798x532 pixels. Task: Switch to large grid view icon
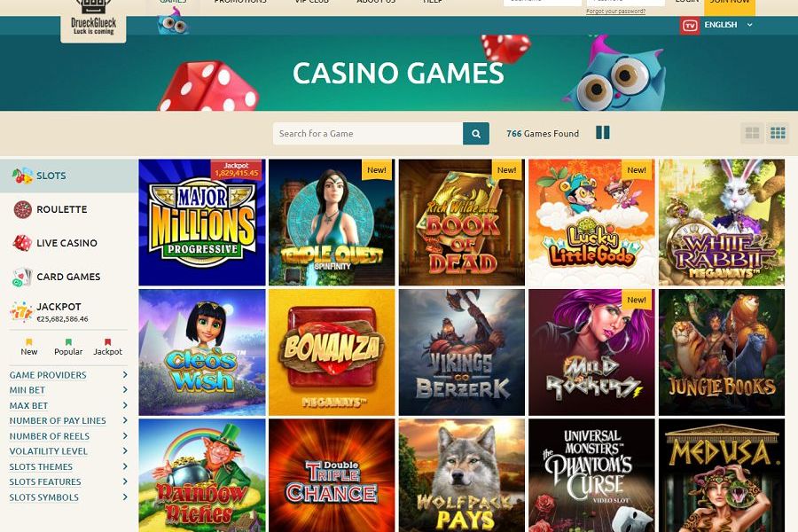pyautogui.click(x=752, y=133)
